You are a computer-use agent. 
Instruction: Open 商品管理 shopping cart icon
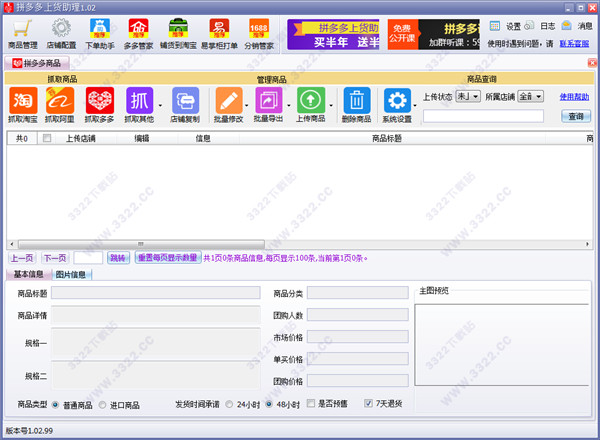[x=23, y=34]
